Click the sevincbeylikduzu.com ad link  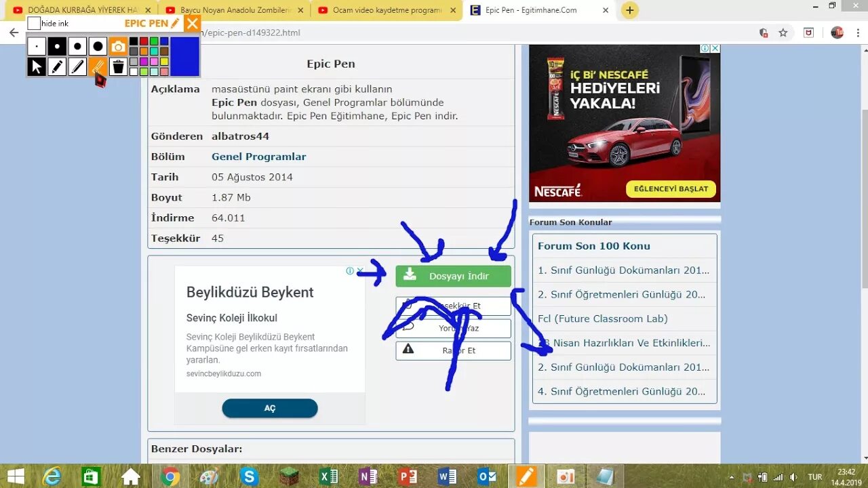click(224, 373)
